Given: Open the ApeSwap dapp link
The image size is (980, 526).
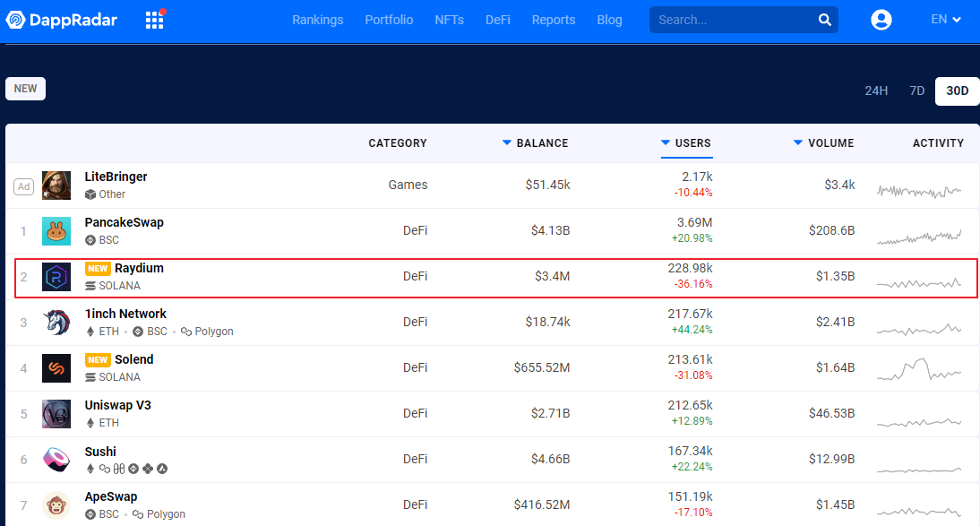Looking at the screenshot, I should click(x=111, y=496).
